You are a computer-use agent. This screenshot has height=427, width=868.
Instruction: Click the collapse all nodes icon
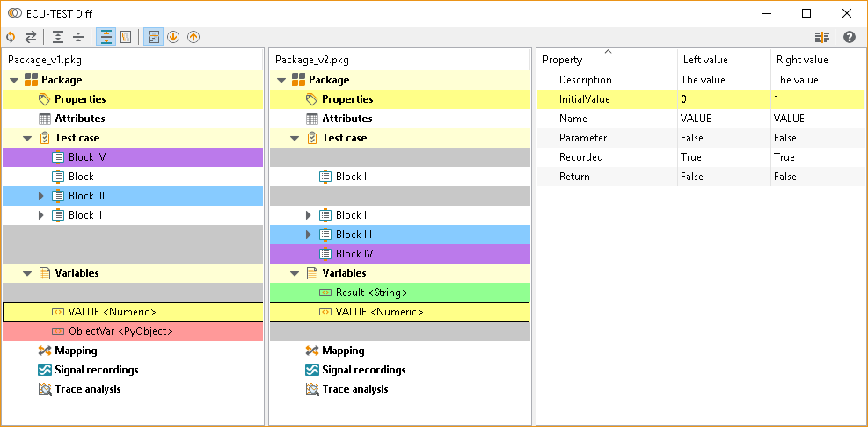(78, 37)
